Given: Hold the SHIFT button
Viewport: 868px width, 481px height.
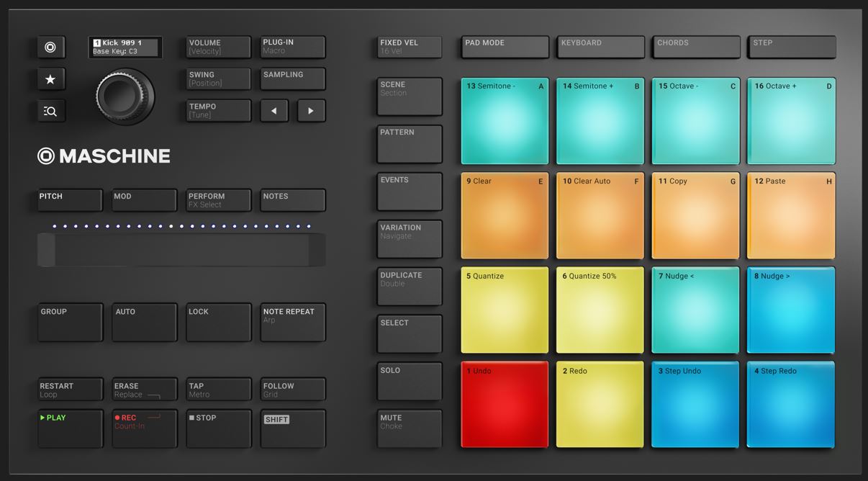Looking at the screenshot, I should click(293, 428).
